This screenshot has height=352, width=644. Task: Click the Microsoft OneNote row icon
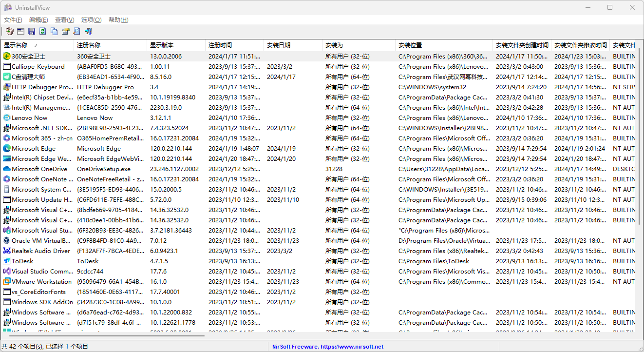pos(7,179)
